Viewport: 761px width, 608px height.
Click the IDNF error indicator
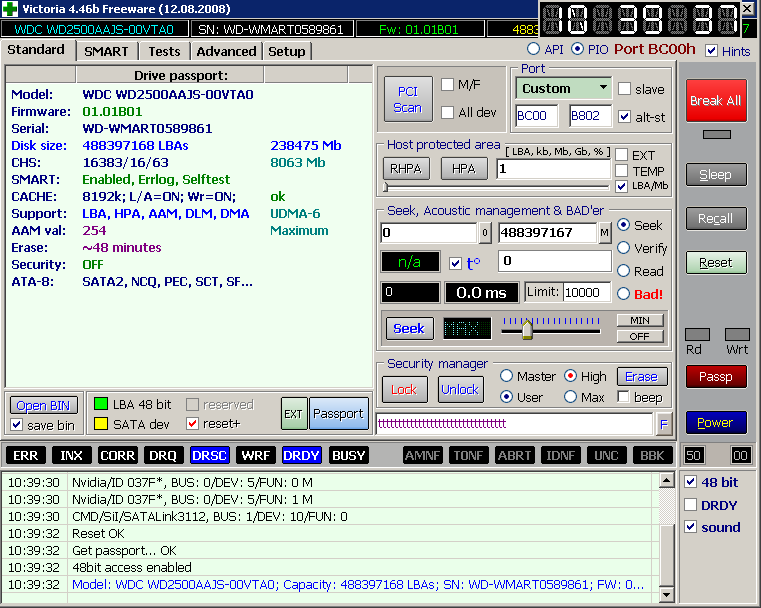coord(561,456)
